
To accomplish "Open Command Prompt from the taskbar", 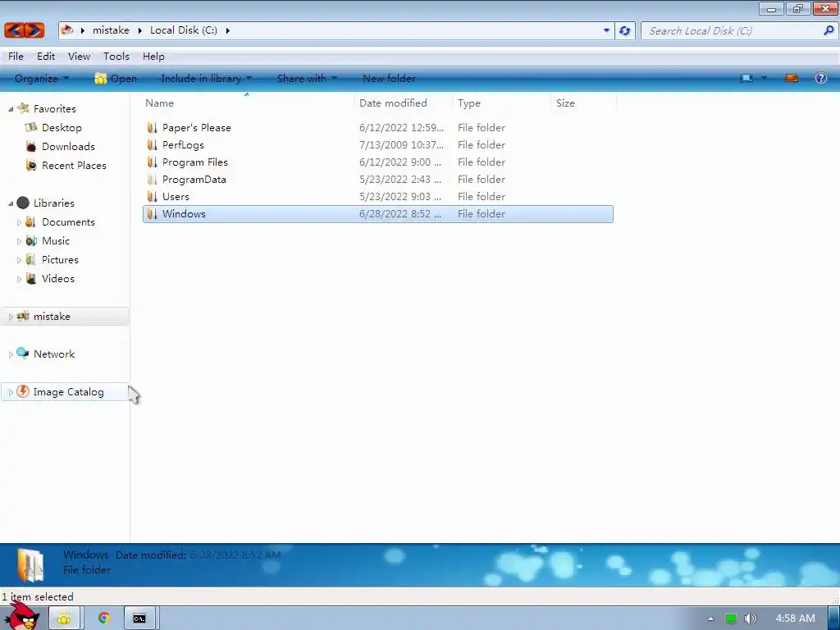I will pos(139,619).
